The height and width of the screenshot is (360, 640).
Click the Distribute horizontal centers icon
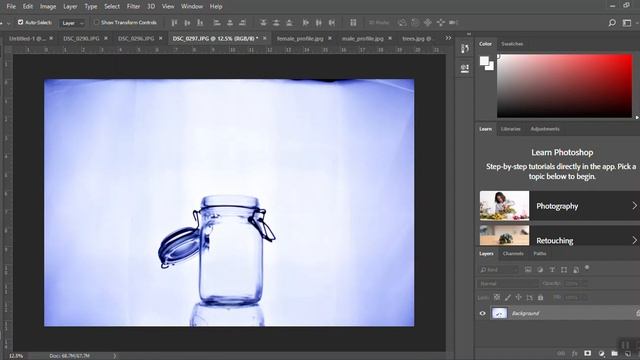319,23
